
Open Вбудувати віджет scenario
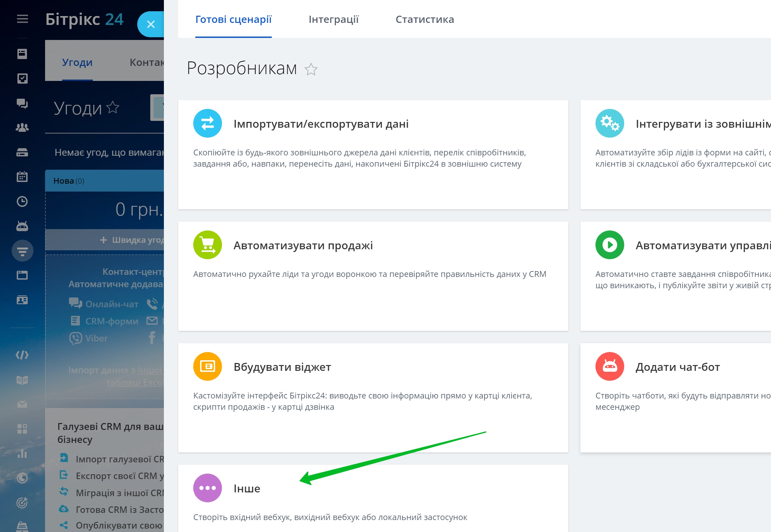(x=282, y=367)
